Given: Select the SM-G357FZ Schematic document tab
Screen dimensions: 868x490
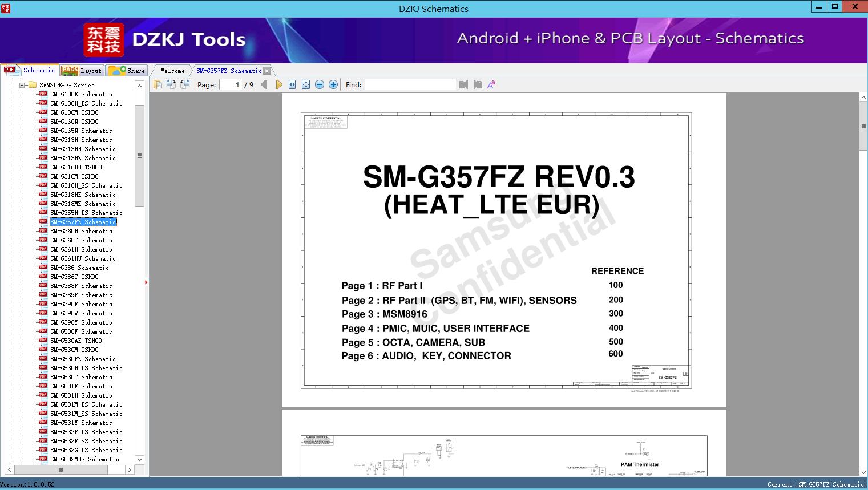Looking at the screenshot, I should (229, 71).
